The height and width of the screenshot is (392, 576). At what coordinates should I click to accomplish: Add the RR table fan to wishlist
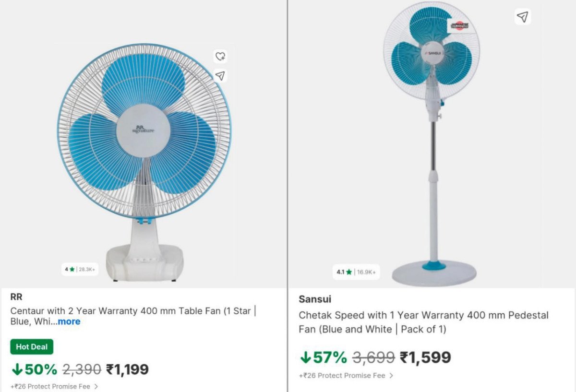point(220,56)
